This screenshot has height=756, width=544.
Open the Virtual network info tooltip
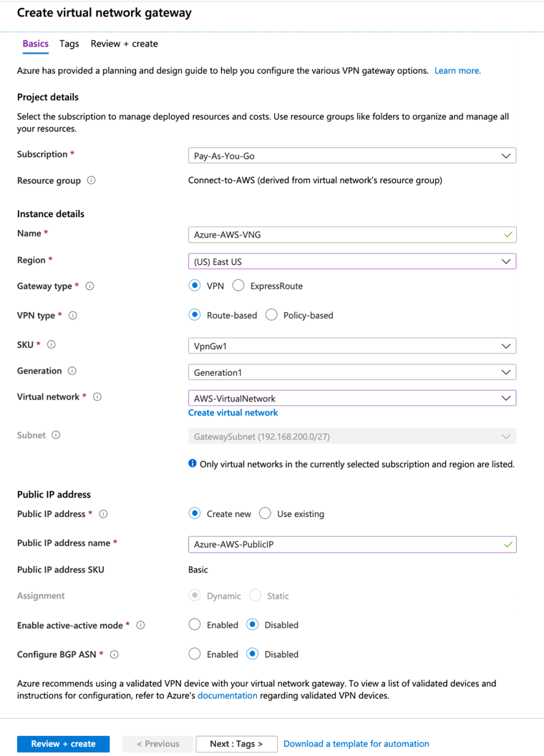point(97,397)
